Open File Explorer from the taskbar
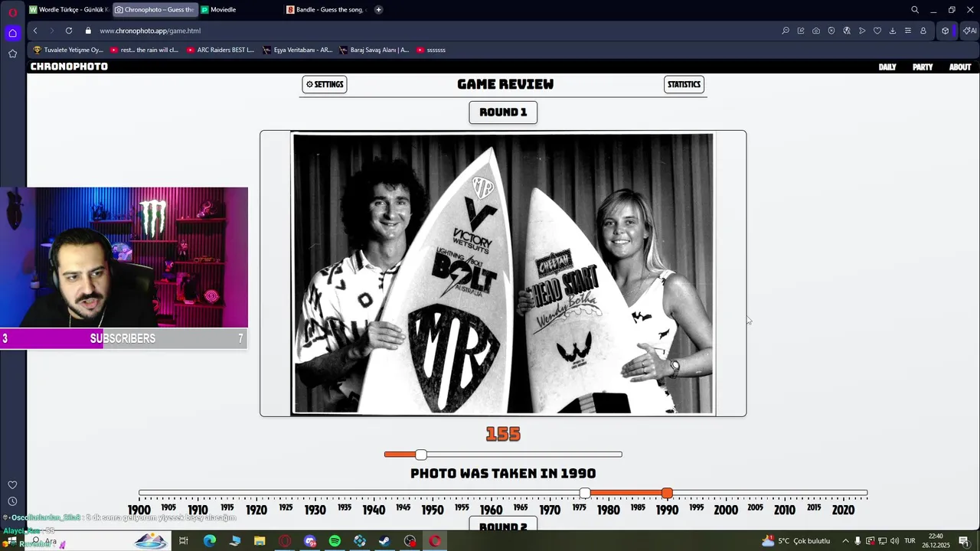 [x=260, y=541]
